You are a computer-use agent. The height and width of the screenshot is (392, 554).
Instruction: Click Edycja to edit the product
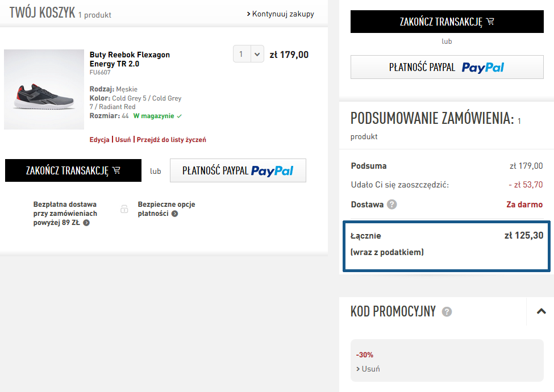[x=99, y=140]
